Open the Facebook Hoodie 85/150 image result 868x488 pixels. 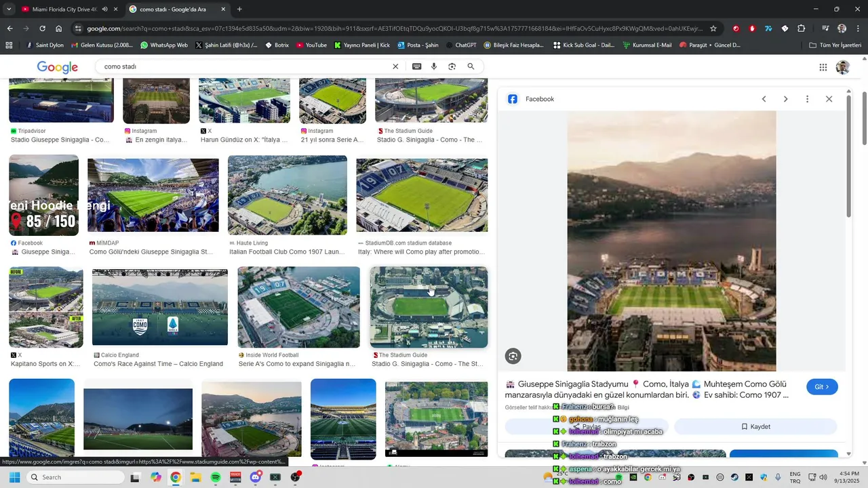tap(44, 195)
